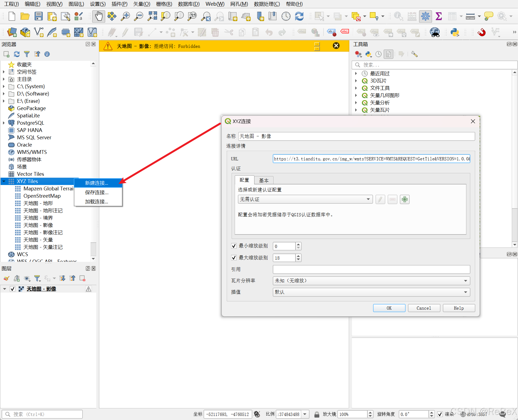This screenshot has width=518, height=420.
Task: Open the 栅格(R) menu
Action: [164, 4]
